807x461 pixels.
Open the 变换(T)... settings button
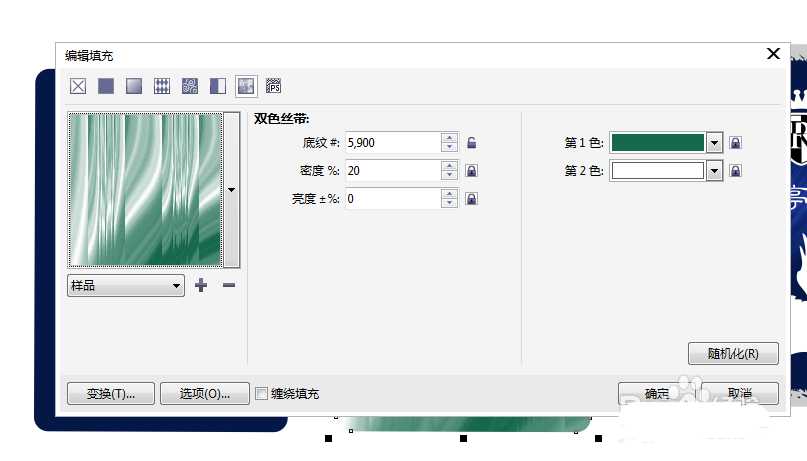click(x=110, y=394)
